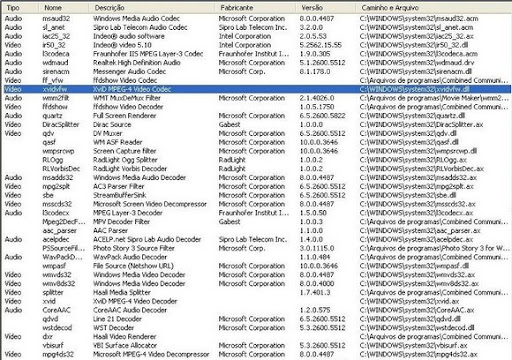Click path C:\WINDOWS\system32\xvidvfw.dll

pyautogui.click(x=415, y=89)
